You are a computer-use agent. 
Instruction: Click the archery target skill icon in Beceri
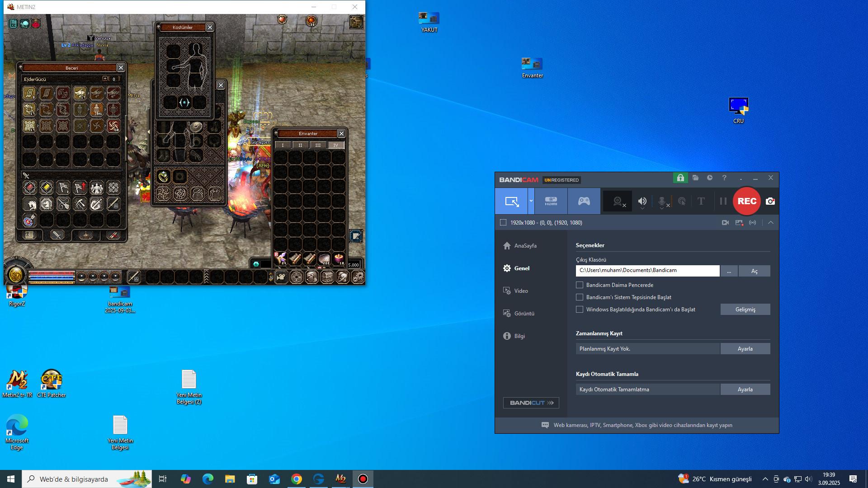29,220
